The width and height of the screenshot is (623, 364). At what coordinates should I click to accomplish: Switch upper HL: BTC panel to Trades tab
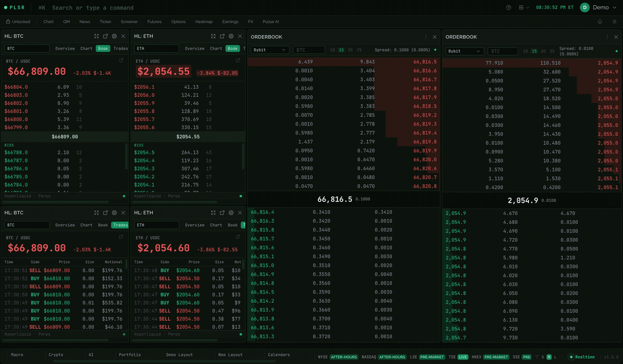(121, 48)
